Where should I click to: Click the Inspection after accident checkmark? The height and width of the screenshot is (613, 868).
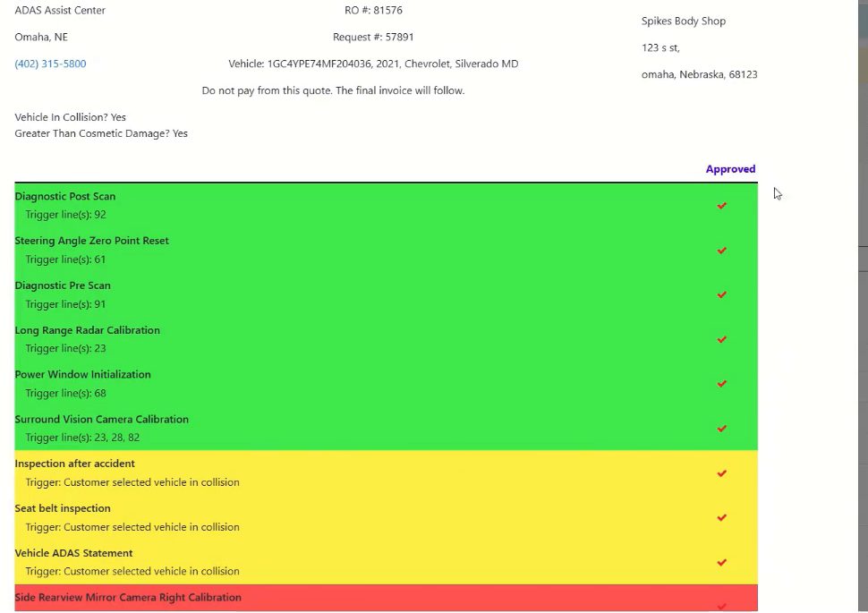[x=722, y=473]
